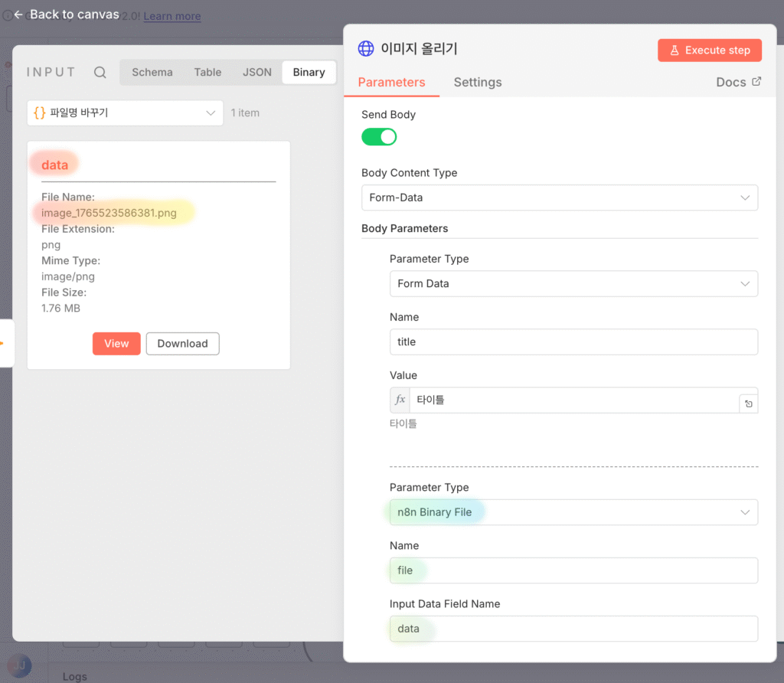Toggle the Send Body switch off
Viewport: 784px width, 683px height.
pos(379,137)
